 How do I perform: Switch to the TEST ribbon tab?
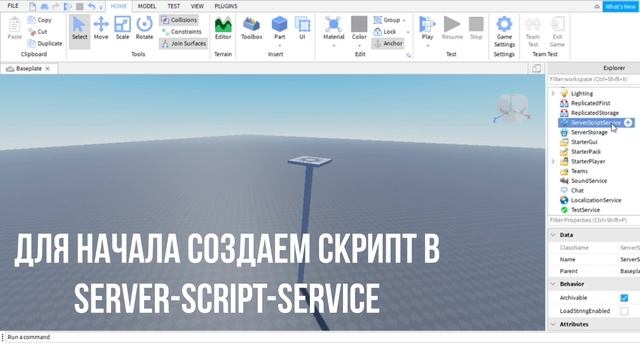(x=173, y=6)
